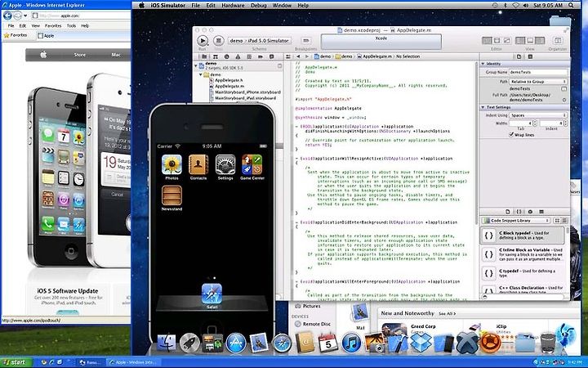
Task: Click See All link in App Store
Action: point(447,313)
